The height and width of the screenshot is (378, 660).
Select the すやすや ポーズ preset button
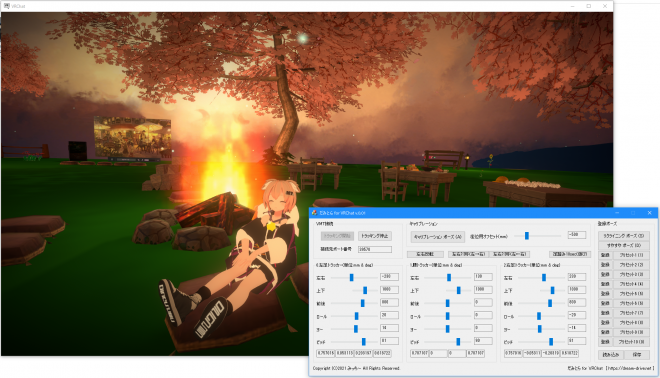point(623,245)
